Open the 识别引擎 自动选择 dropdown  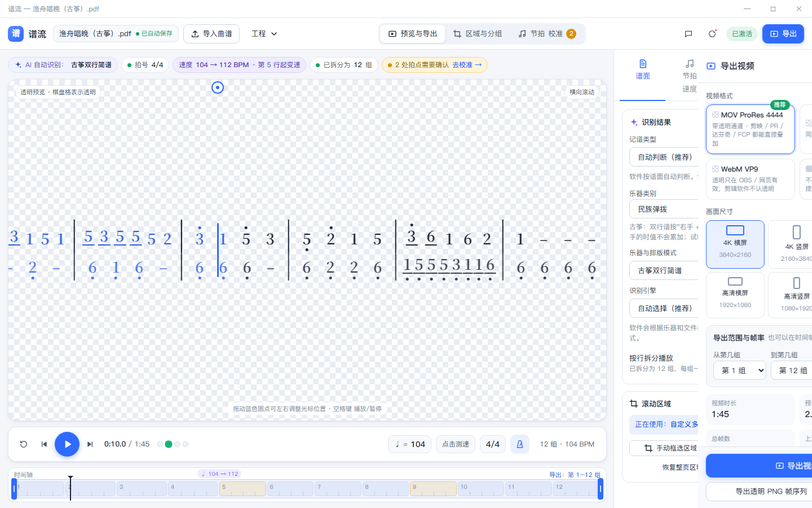[664, 309]
